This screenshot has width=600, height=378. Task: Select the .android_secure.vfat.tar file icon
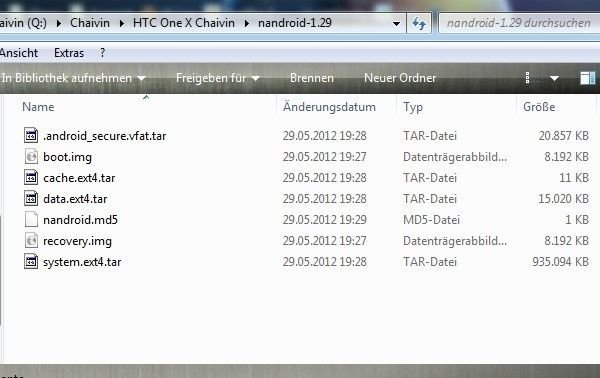[x=31, y=135]
